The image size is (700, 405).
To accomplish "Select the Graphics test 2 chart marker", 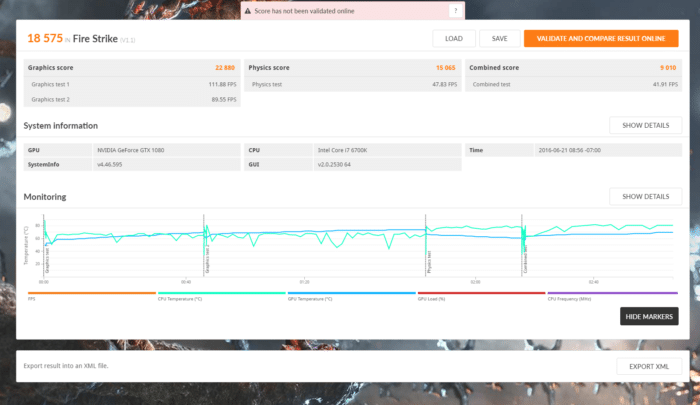I will point(207,259).
